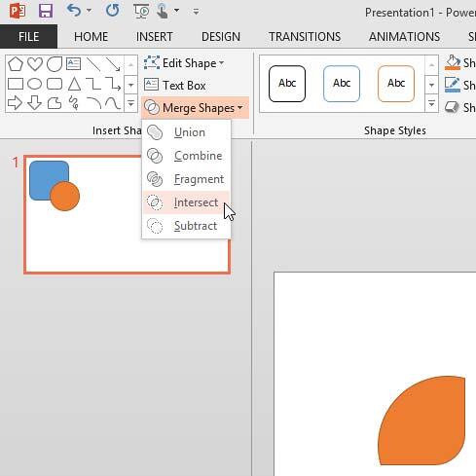Save the presentation with the floppy disk icon

coord(46,12)
